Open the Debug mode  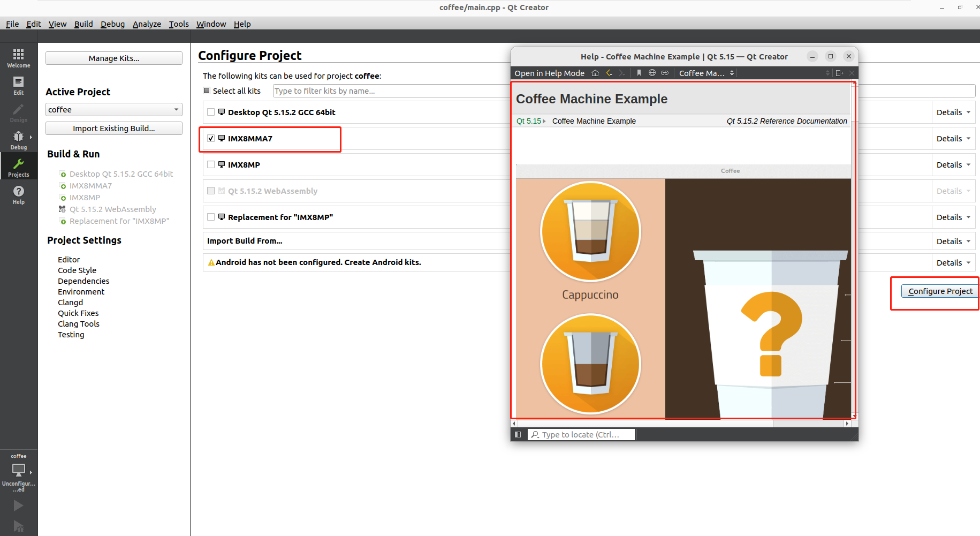[x=18, y=140]
